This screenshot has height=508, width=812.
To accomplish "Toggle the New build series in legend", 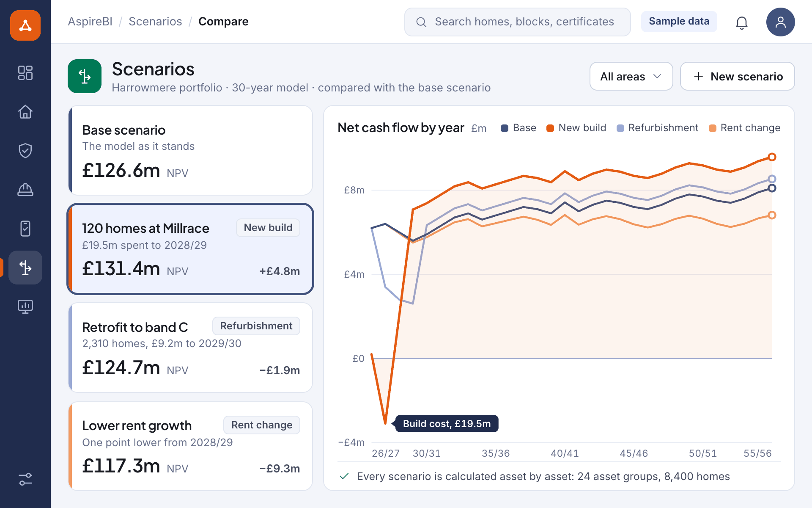I will click(x=576, y=128).
